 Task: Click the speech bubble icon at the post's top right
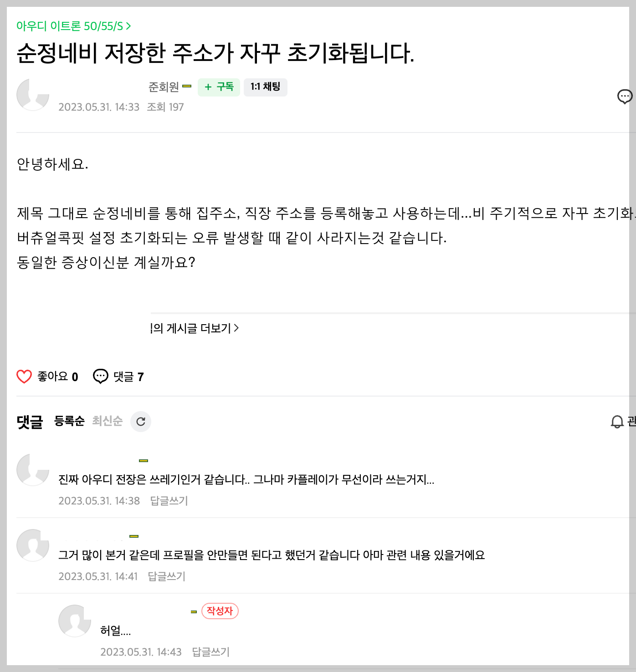click(x=625, y=97)
